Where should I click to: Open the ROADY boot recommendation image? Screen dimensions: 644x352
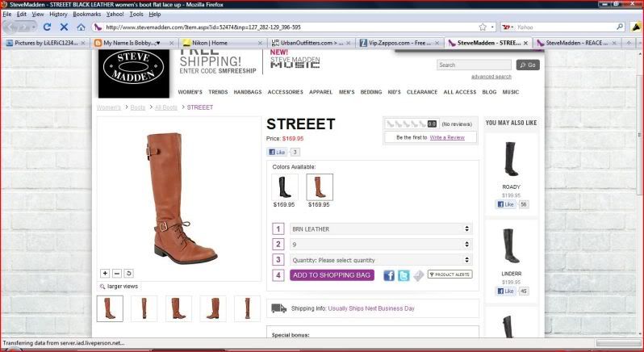[511, 159]
